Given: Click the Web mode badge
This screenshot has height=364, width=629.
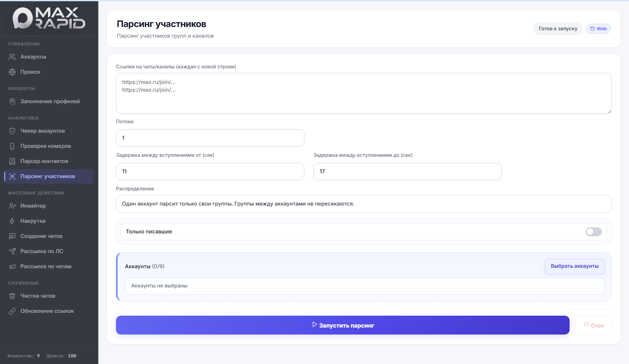Looking at the screenshot, I should pyautogui.click(x=598, y=29).
